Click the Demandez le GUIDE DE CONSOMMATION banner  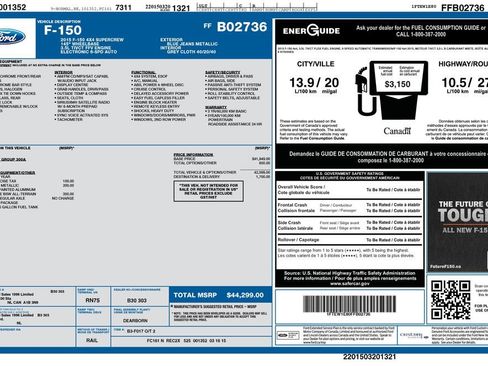382,157
